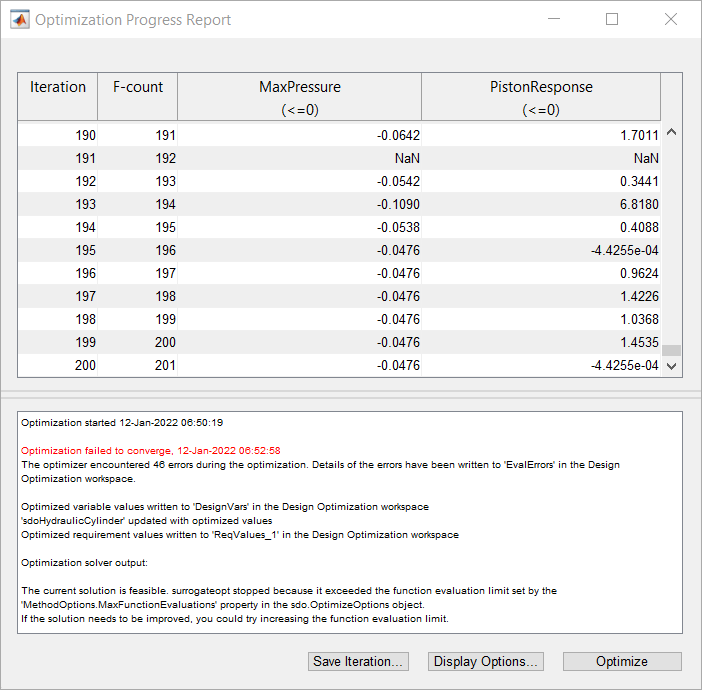Screen dimensions: 702x690
Task: Click the red 'Optimization failed to converge' message
Action: click(151, 450)
